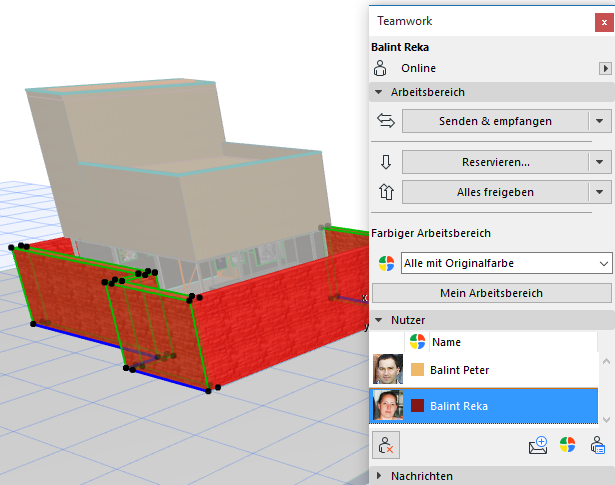The height and width of the screenshot is (485, 615).
Task: Click the colored workspace pie icon
Action: [x=386, y=263]
